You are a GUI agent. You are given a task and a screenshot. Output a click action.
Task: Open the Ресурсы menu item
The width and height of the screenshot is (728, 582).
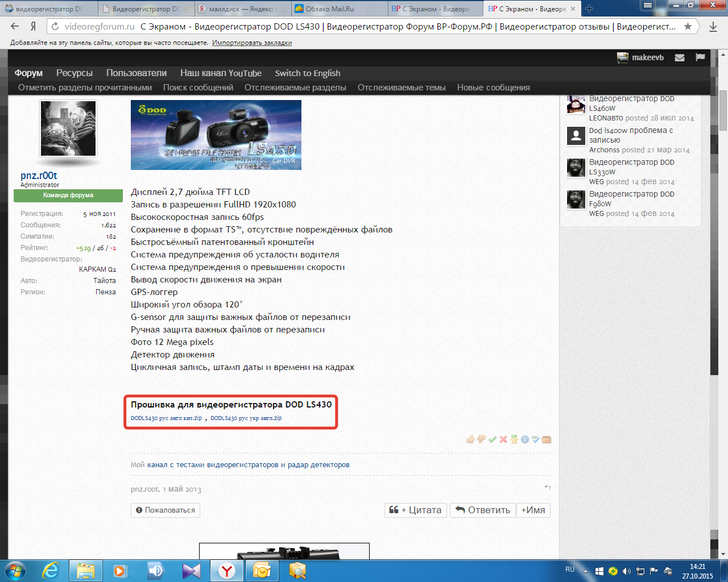(x=74, y=73)
